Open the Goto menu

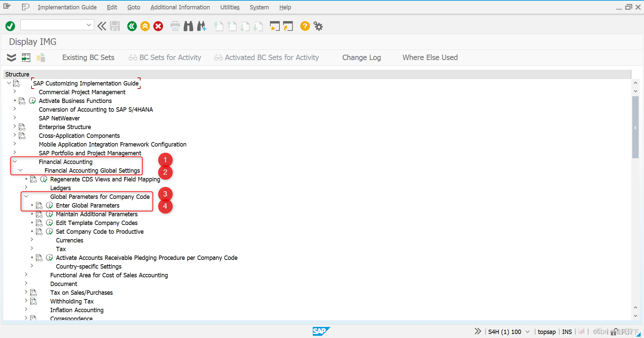[133, 7]
